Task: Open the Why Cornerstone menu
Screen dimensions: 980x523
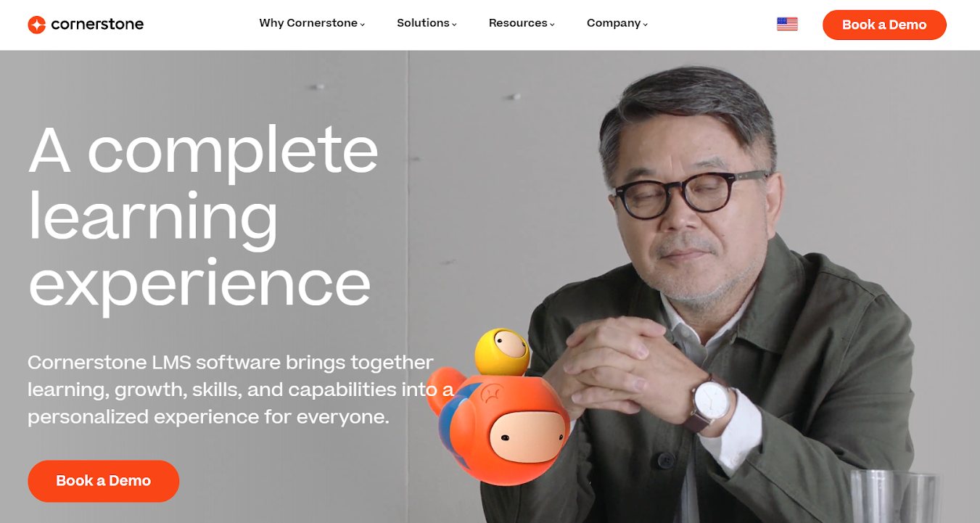Action: pyautogui.click(x=308, y=23)
